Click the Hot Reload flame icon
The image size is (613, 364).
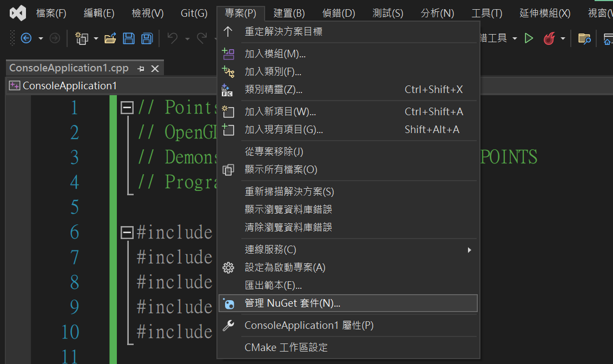click(549, 38)
